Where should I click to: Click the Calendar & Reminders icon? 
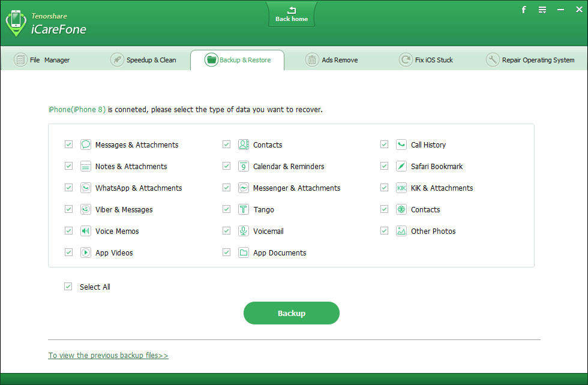(244, 166)
